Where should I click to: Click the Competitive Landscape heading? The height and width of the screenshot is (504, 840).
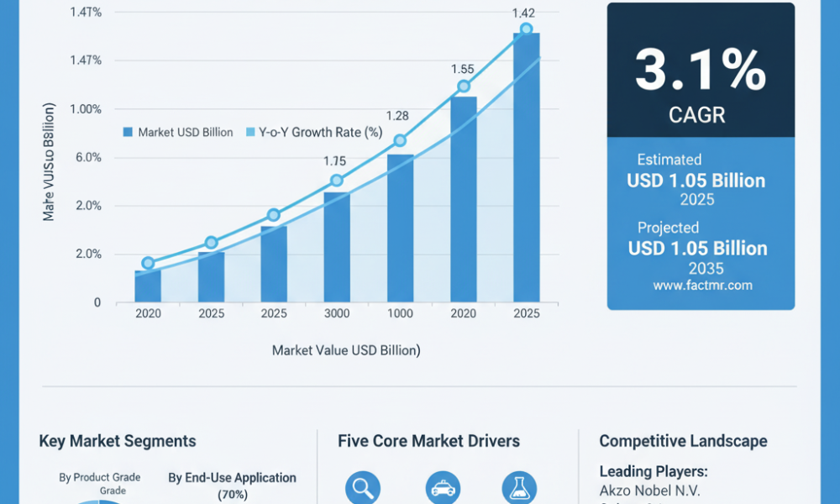click(x=683, y=441)
